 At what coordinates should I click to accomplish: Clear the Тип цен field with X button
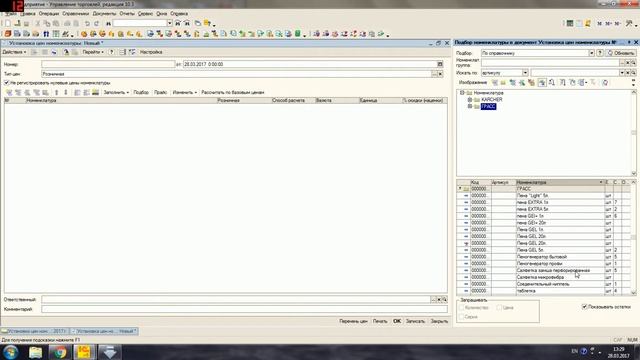440,74
